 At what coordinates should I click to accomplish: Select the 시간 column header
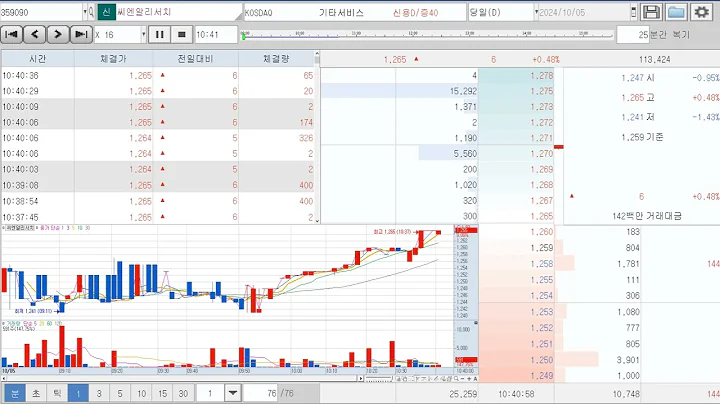click(x=38, y=59)
